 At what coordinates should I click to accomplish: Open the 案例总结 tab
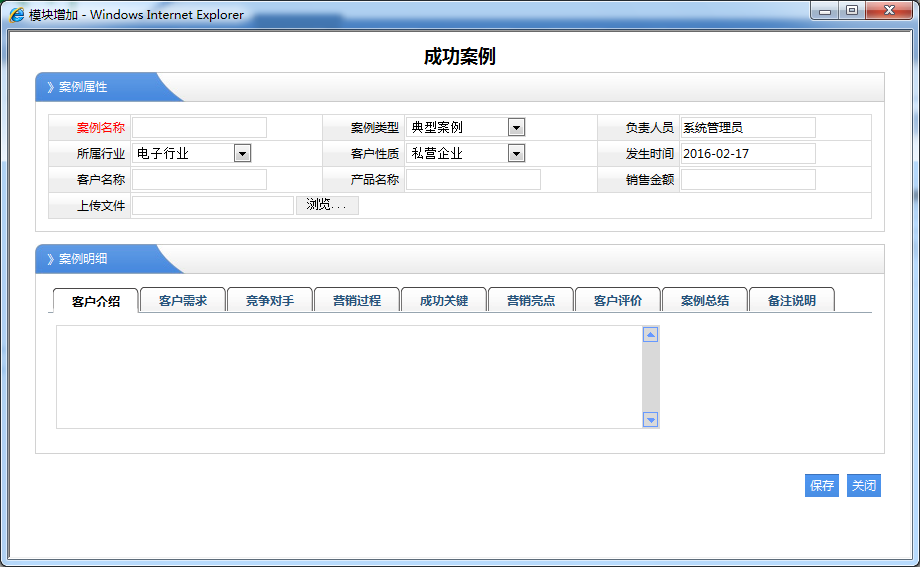(705, 300)
